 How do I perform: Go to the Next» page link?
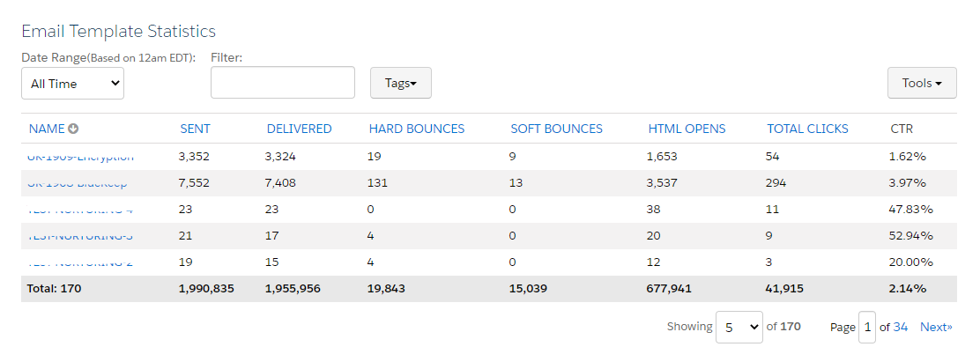[936, 327]
